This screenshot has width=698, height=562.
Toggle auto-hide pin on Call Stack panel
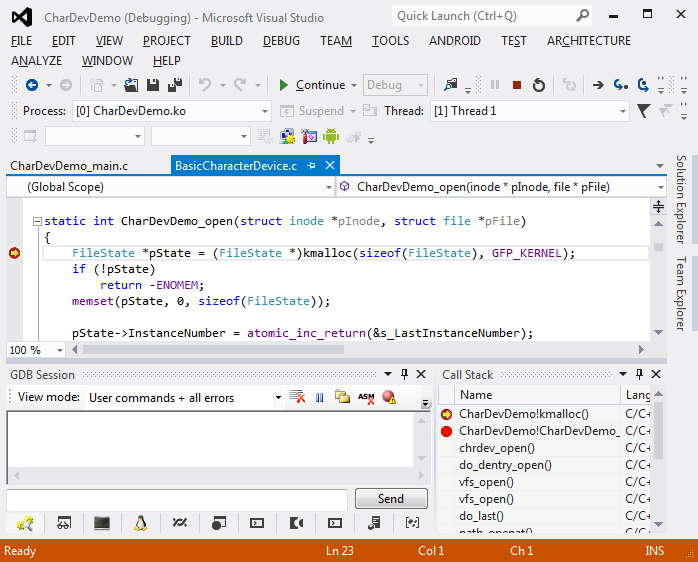639,374
